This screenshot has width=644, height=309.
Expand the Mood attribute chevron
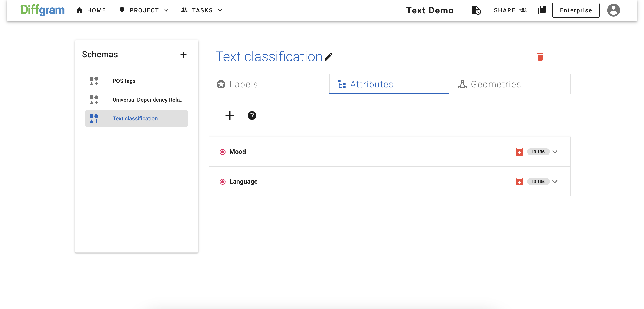click(x=555, y=152)
